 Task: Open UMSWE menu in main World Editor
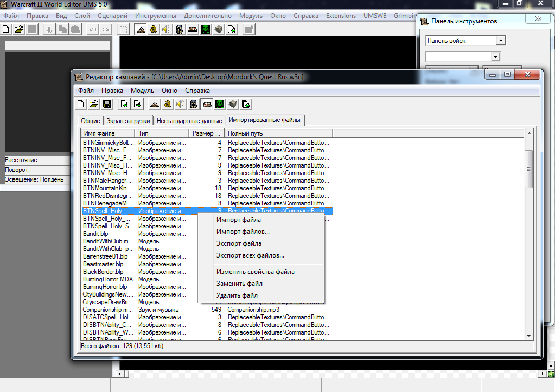(374, 16)
